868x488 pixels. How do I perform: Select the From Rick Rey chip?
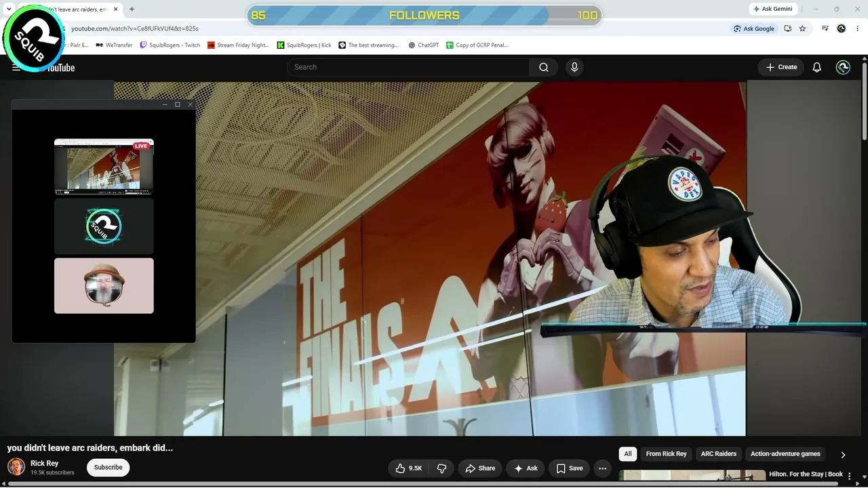tap(666, 454)
